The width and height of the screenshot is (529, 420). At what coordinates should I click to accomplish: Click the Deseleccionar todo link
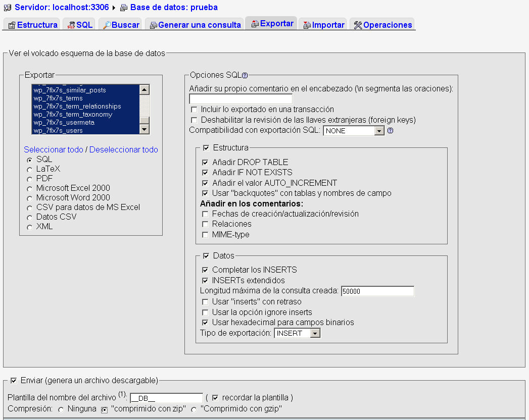123,150
